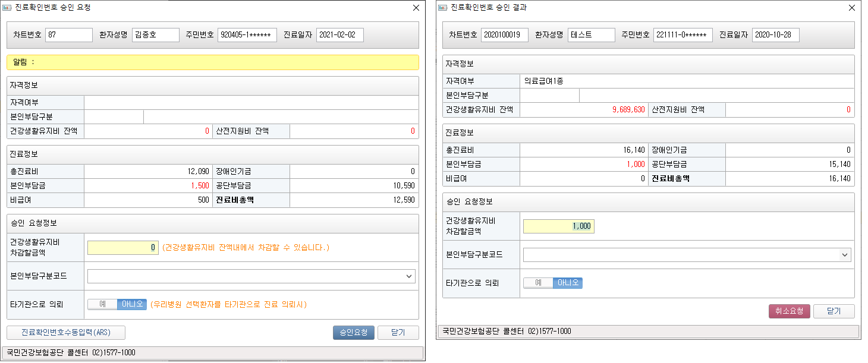Switch 타기관으로 의뢰 to 예 in the 승인 결과 dialog

point(538,283)
